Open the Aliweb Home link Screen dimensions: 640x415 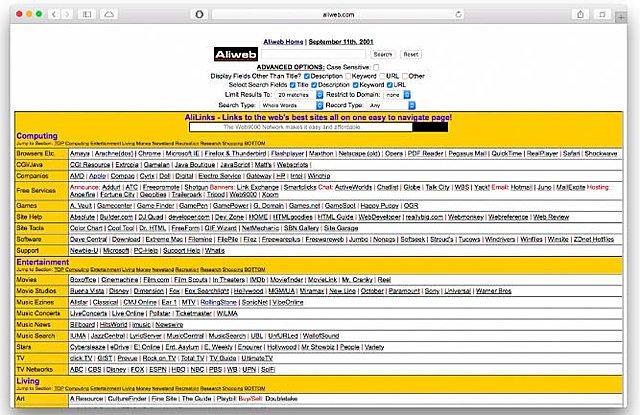click(x=283, y=42)
